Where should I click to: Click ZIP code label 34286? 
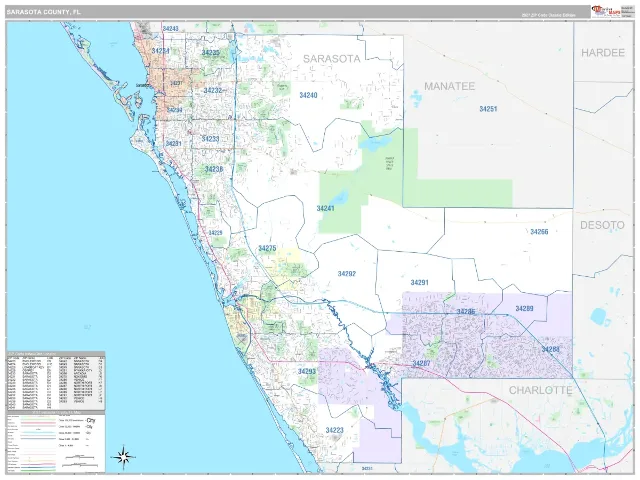(x=466, y=312)
